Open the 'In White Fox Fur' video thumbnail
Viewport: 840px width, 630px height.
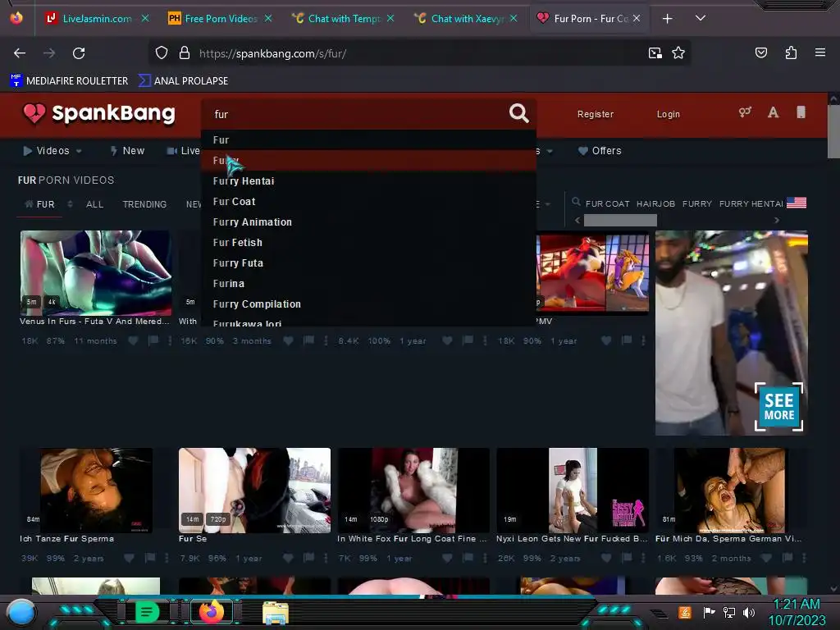pos(413,491)
